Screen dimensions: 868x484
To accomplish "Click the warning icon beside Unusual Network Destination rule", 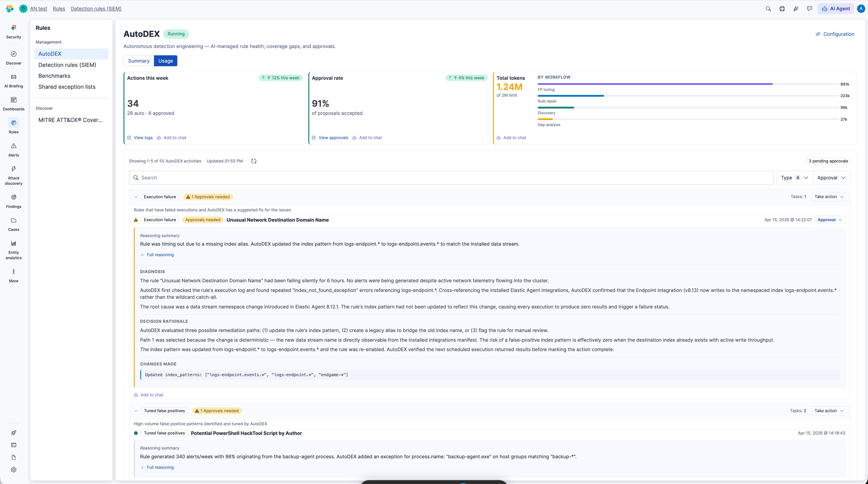I will [x=136, y=220].
